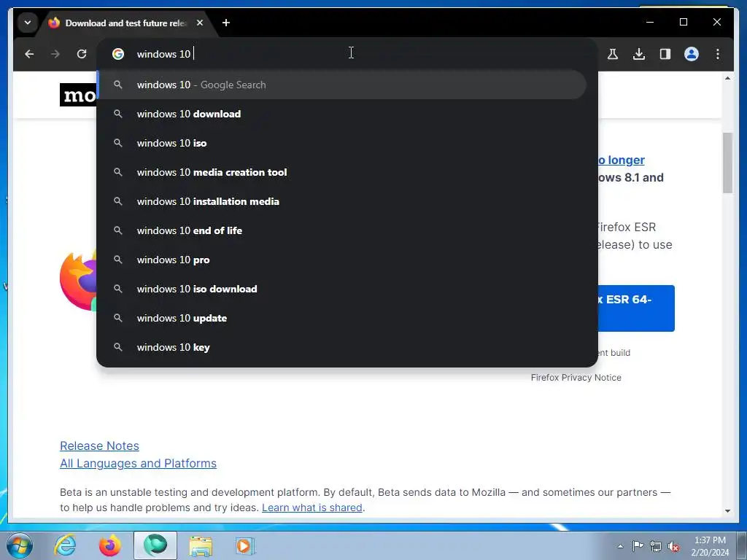Open the Release Notes link
Image resolution: width=747 pixels, height=560 pixels.
point(99,446)
